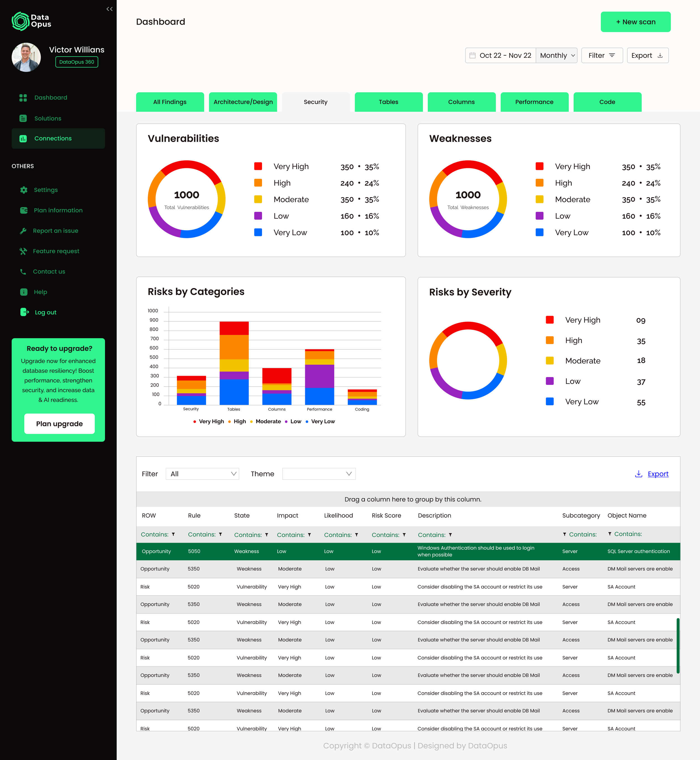Click the Very High red swatch in Vulnerabilities
This screenshot has width=700, height=760.
point(258,167)
